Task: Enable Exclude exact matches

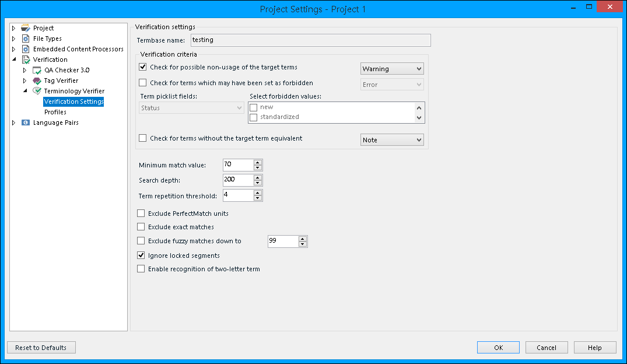Action: [141, 227]
